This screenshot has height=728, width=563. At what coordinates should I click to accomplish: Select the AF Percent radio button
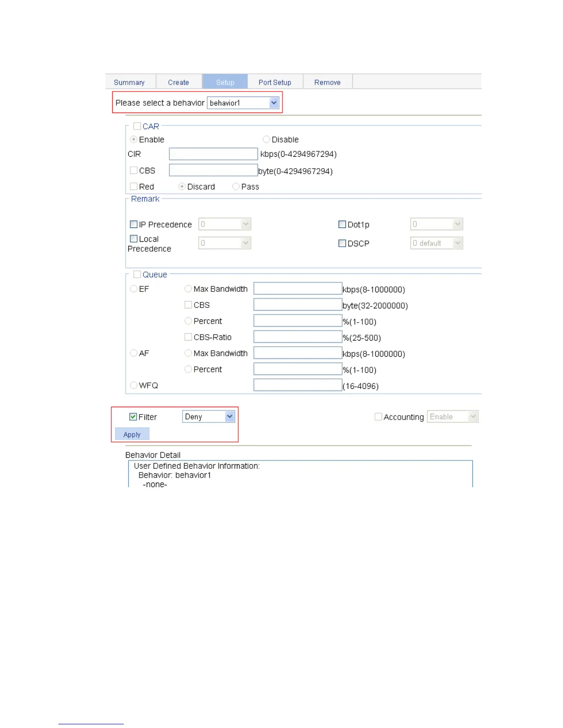[188, 369]
